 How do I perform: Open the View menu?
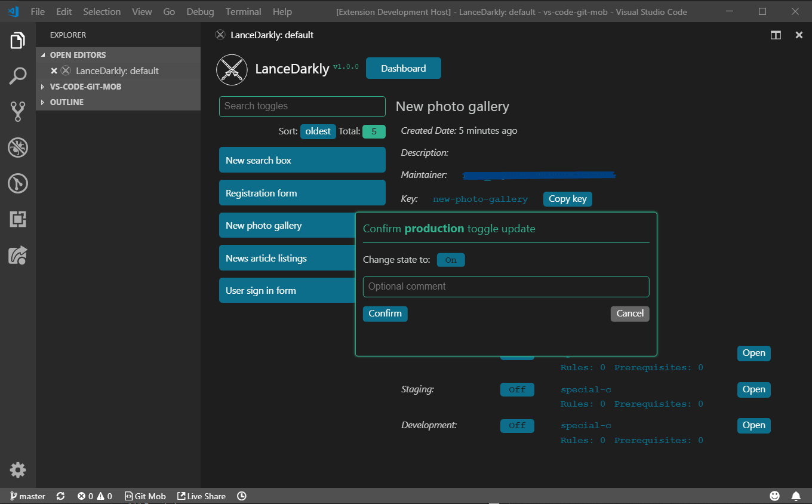[142, 11]
